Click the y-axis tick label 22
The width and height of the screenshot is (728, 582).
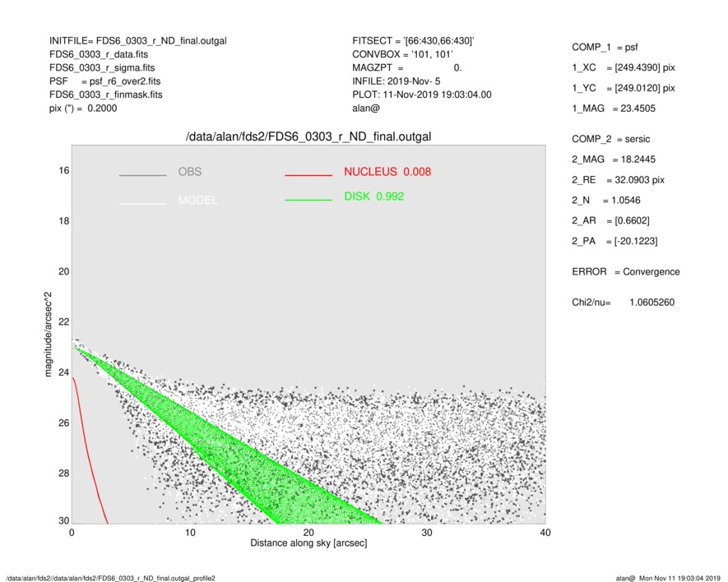(63, 322)
